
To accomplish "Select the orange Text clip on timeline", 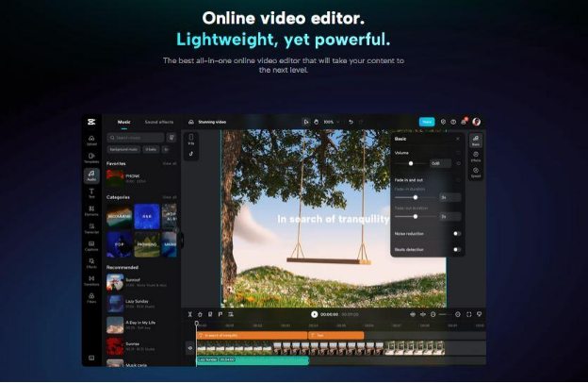I will [336, 335].
